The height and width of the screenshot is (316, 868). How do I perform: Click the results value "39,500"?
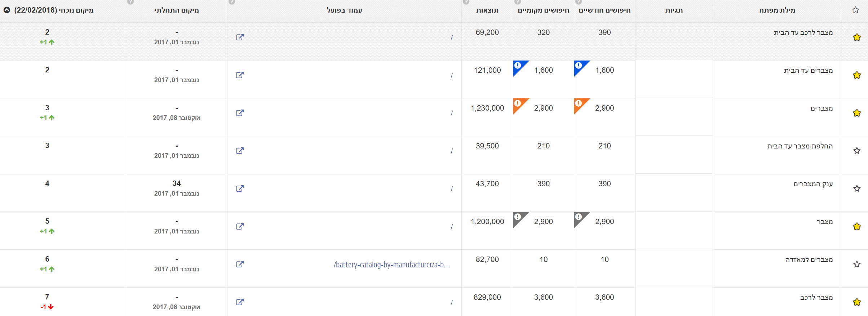[x=487, y=146]
